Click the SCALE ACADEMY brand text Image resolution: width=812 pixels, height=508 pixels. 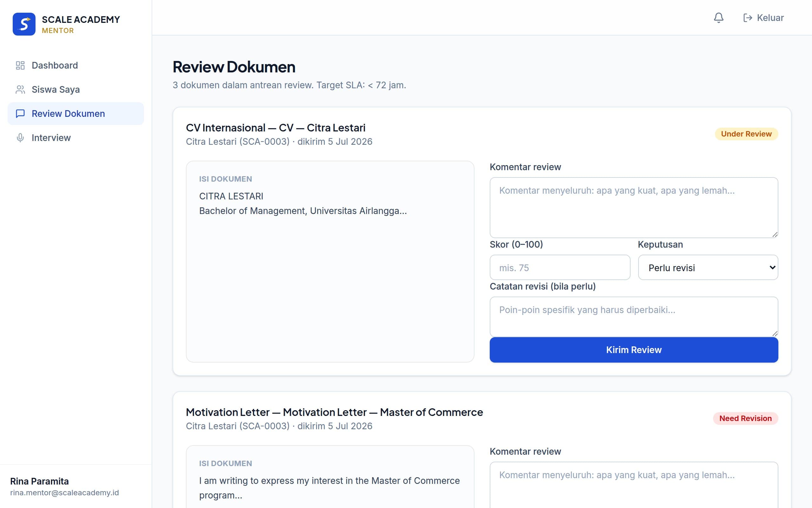81,19
